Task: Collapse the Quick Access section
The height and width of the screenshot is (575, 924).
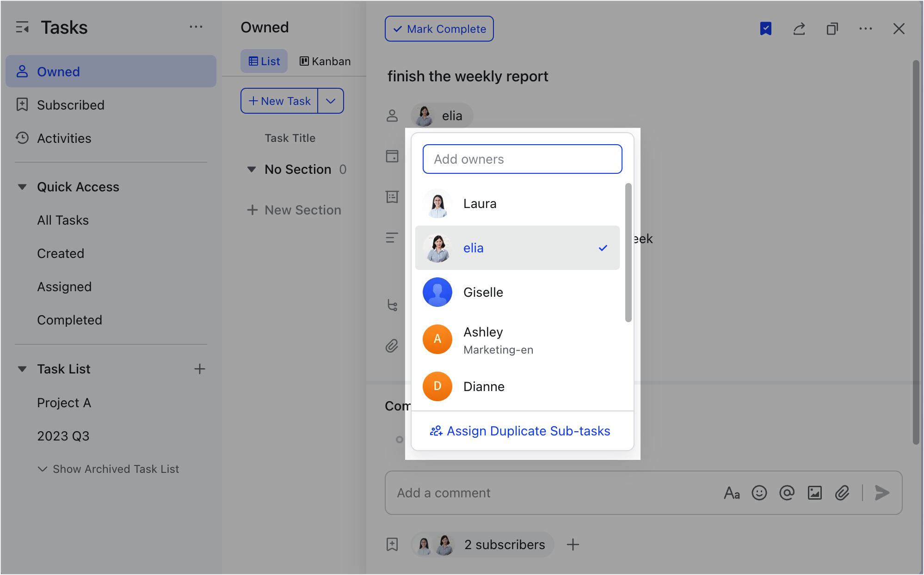Action: coord(22,187)
